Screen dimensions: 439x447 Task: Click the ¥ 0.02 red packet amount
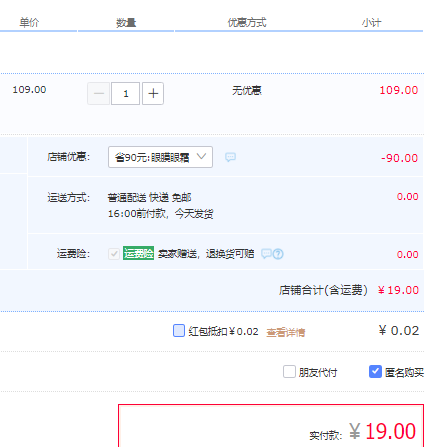coord(399,331)
